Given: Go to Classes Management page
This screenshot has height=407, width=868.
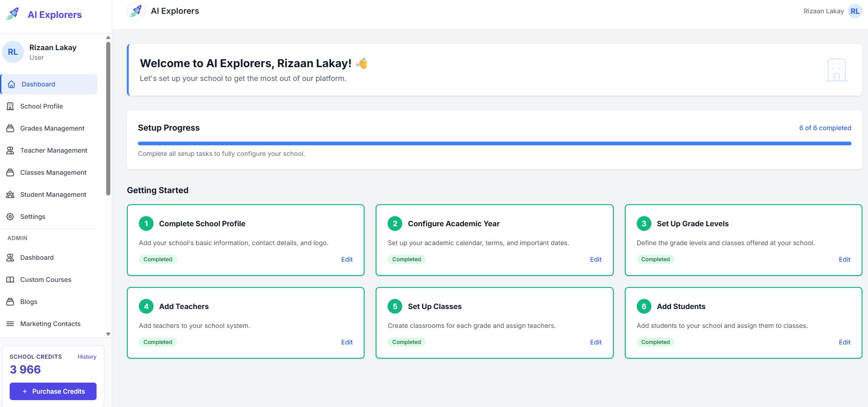Looking at the screenshot, I should click(x=53, y=172).
